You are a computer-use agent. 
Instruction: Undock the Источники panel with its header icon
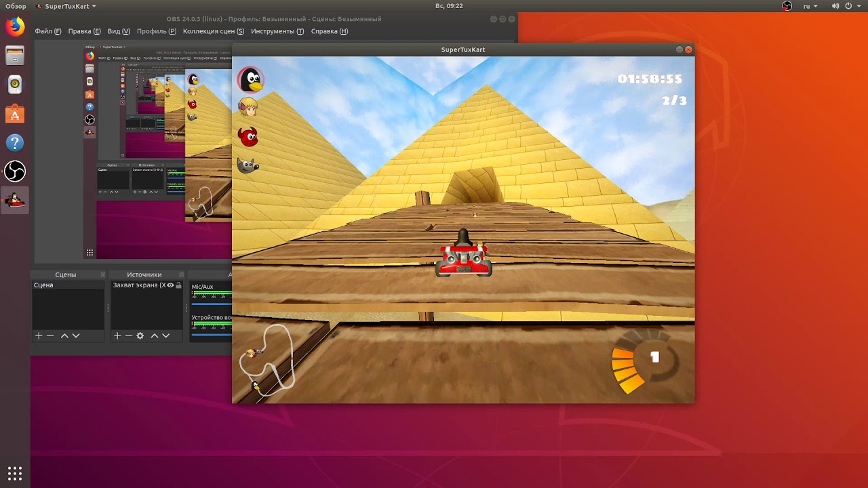(181, 274)
